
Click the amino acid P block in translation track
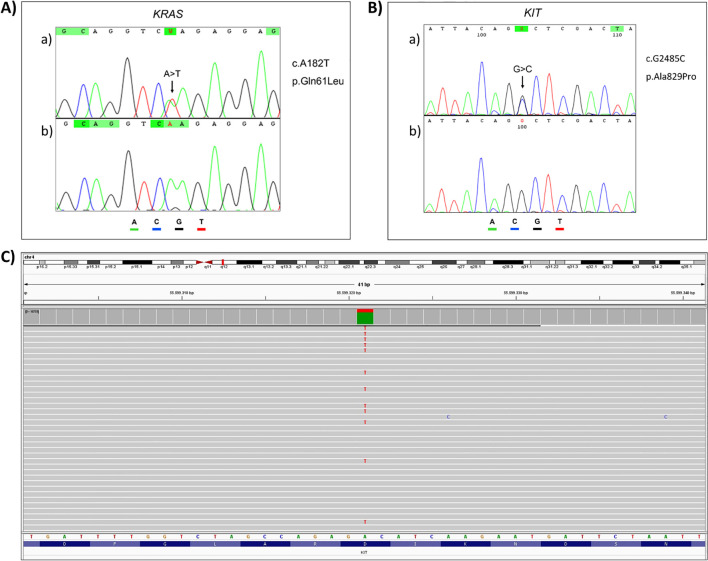click(115, 544)
